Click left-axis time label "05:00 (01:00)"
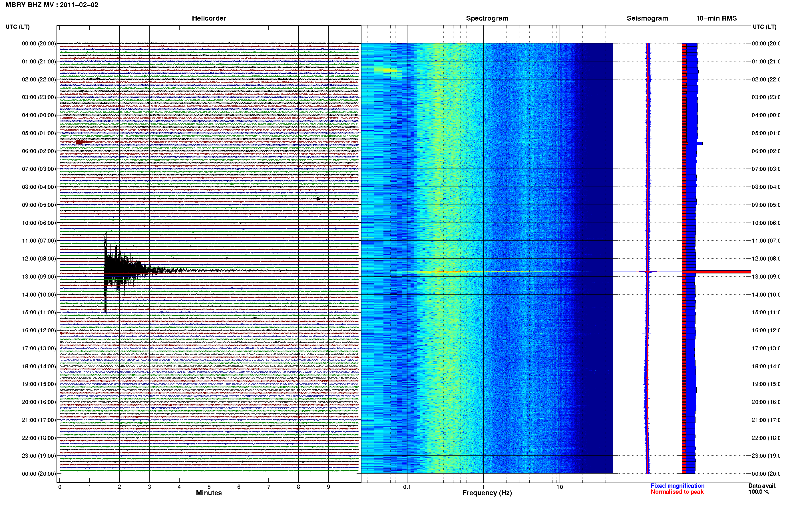 (x=39, y=133)
